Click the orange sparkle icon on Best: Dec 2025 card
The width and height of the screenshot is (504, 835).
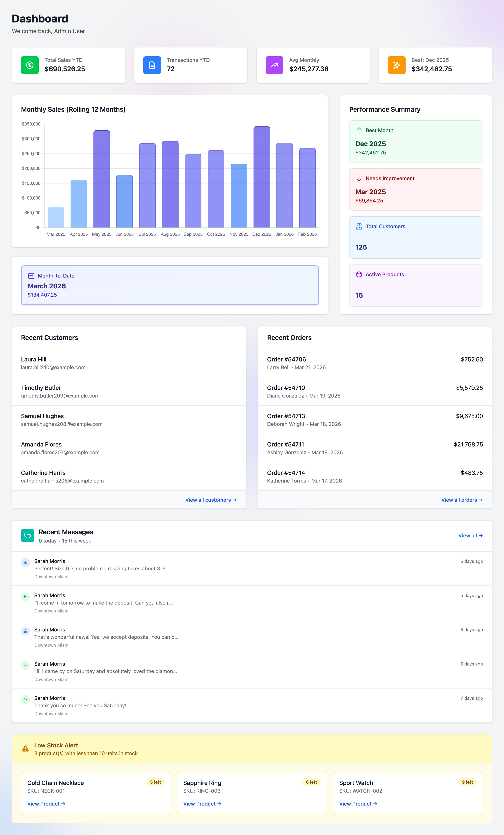pyautogui.click(x=396, y=65)
